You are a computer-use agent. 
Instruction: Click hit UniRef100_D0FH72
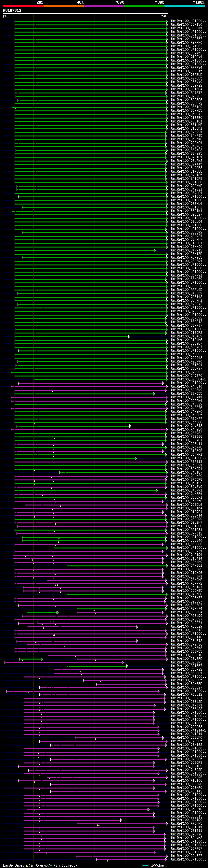pos(187,104)
